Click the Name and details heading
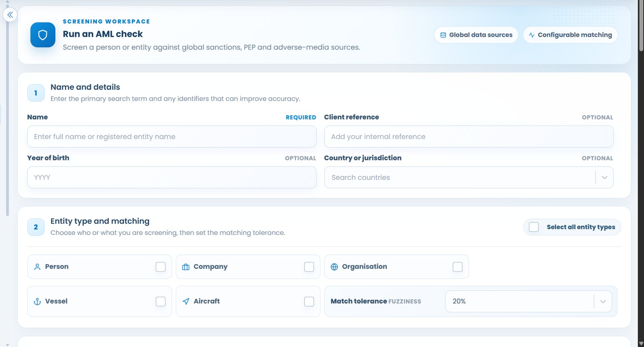Image resolution: width=644 pixels, height=347 pixels. (85, 87)
